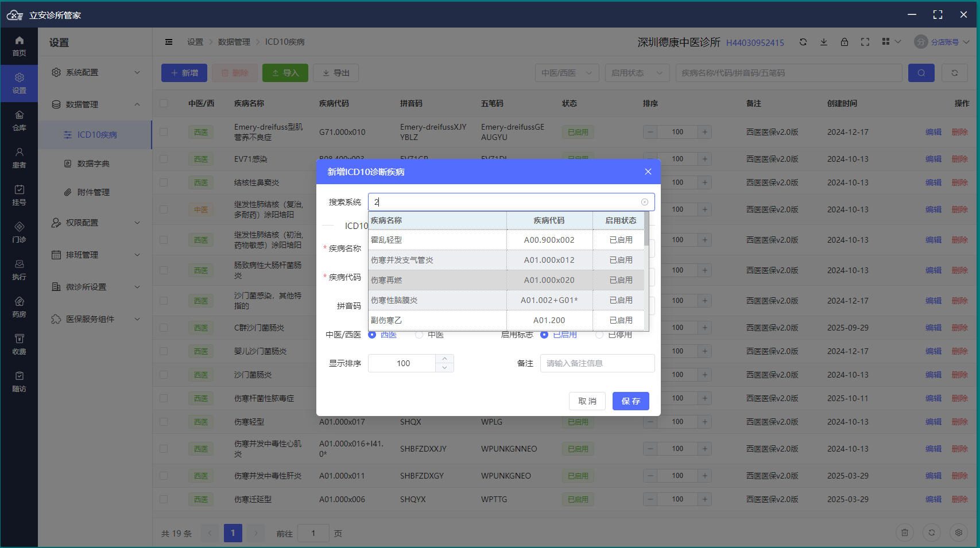Click the 分店账号 avatar icon

(x=921, y=42)
